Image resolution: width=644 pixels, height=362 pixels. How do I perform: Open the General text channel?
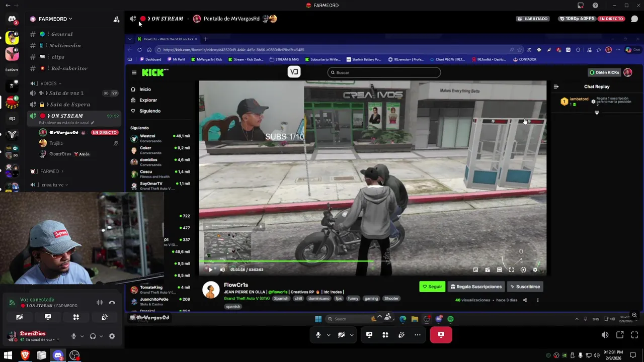[x=62, y=34]
